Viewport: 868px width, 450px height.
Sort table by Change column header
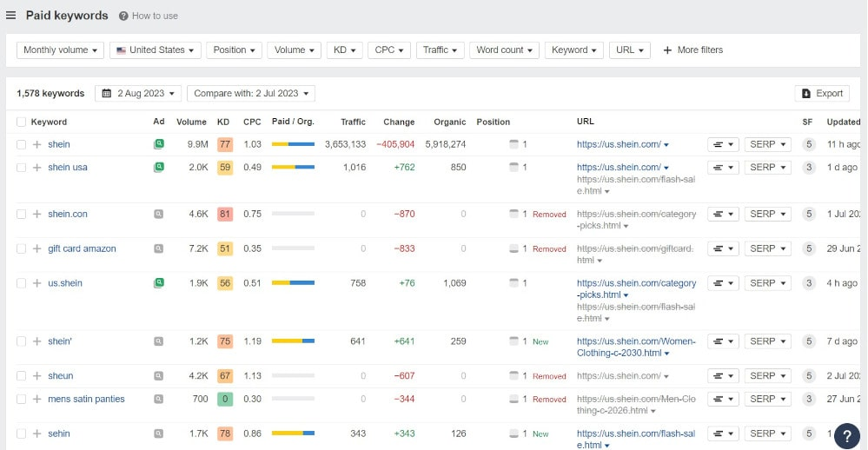(399, 122)
